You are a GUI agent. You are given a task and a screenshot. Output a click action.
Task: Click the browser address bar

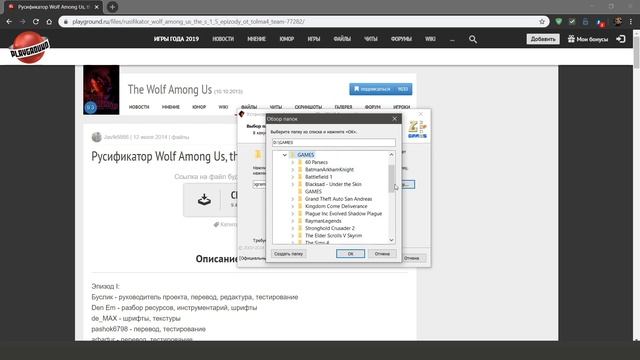[304, 22]
